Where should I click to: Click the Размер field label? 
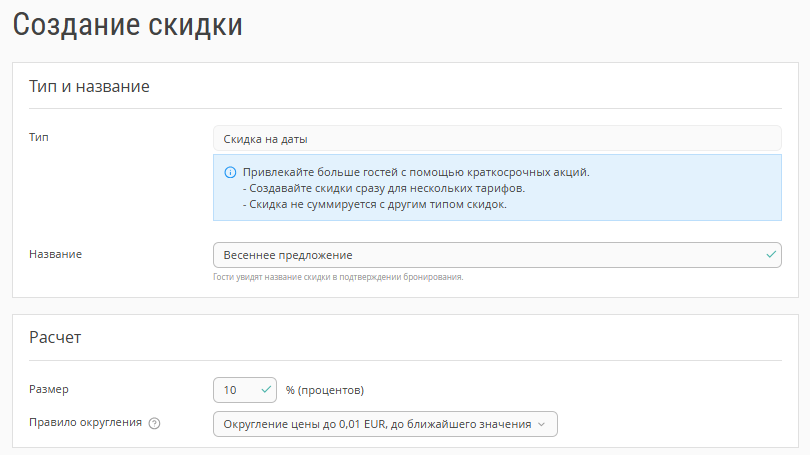tap(49, 389)
